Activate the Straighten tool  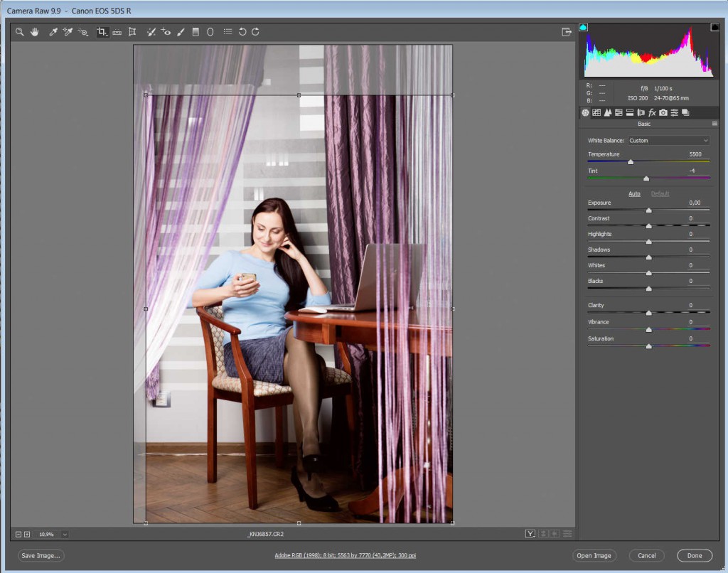117,32
